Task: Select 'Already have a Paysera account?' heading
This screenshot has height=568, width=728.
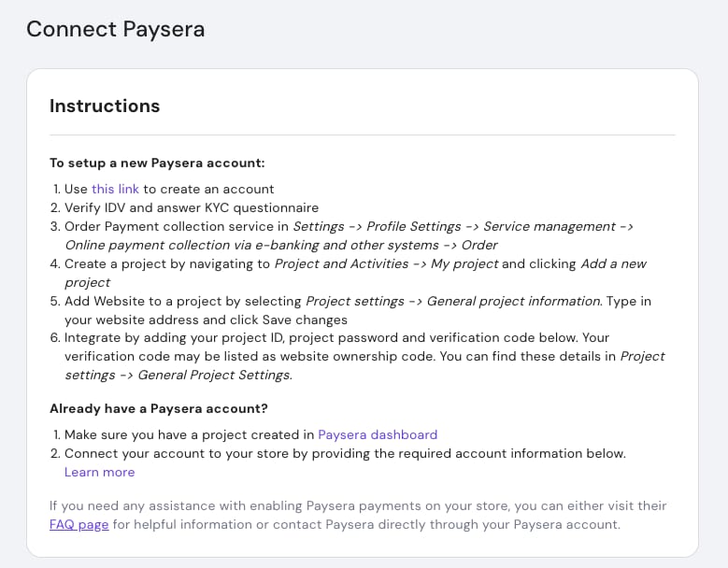Action: (x=159, y=408)
